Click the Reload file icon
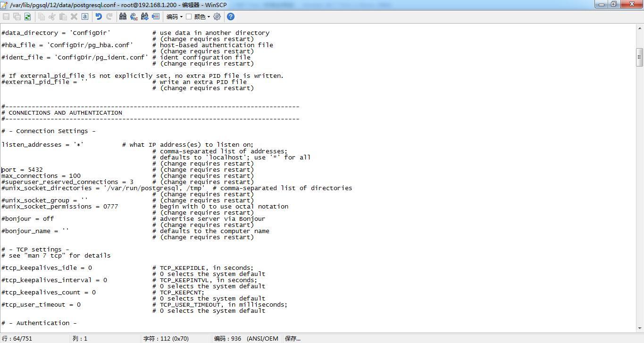The height and width of the screenshot is (343, 644). point(27,17)
